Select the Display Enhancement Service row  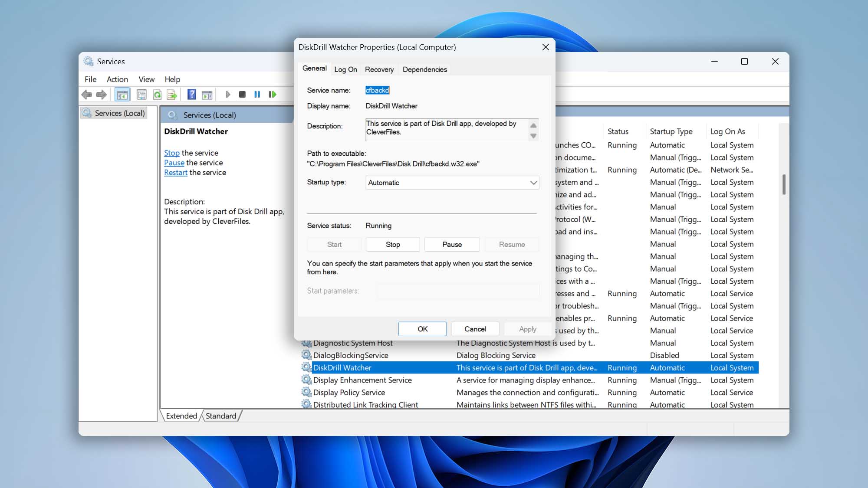[x=529, y=380]
